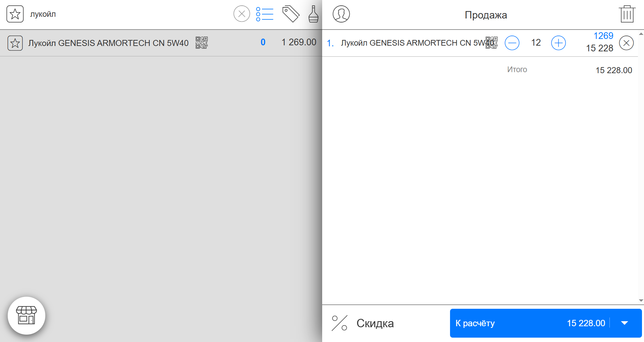The image size is (644, 342).
Task: Click the Продажа header title
Action: click(x=486, y=15)
